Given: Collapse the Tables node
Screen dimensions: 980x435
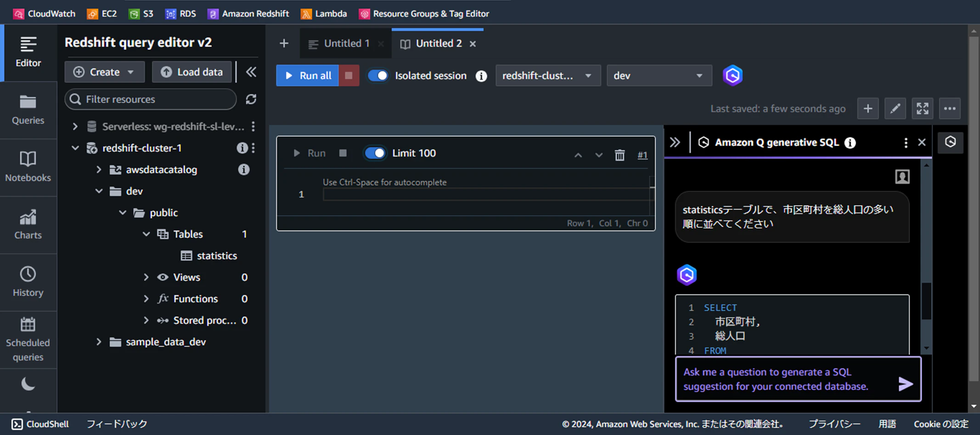Looking at the screenshot, I should (x=146, y=234).
